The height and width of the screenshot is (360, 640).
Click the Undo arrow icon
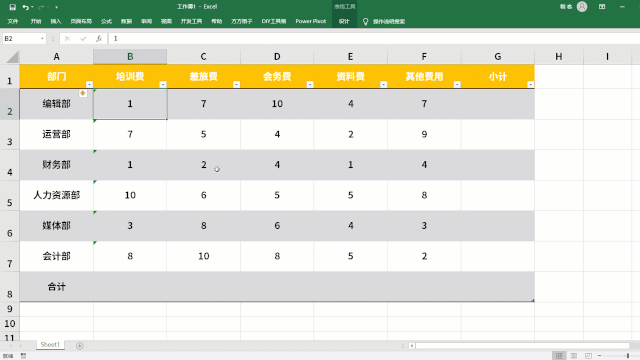point(26,7)
